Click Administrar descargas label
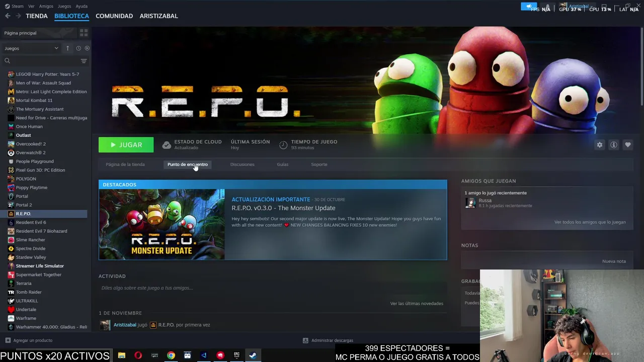The height and width of the screenshot is (362, 644). tap(332, 340)
